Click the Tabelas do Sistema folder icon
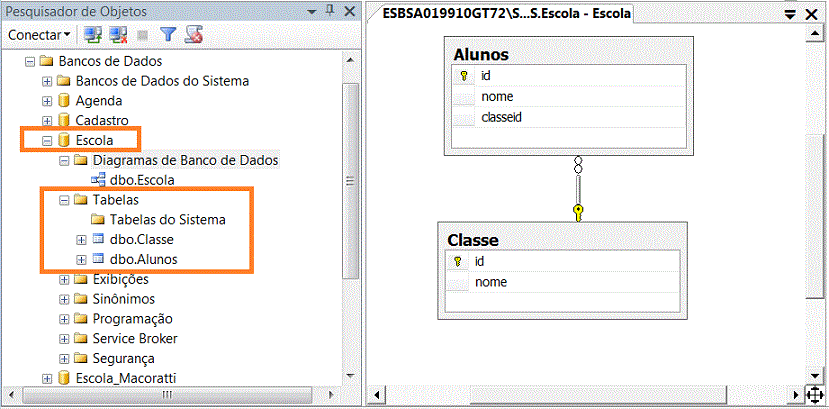829x409 pixels. click(98, 219)
